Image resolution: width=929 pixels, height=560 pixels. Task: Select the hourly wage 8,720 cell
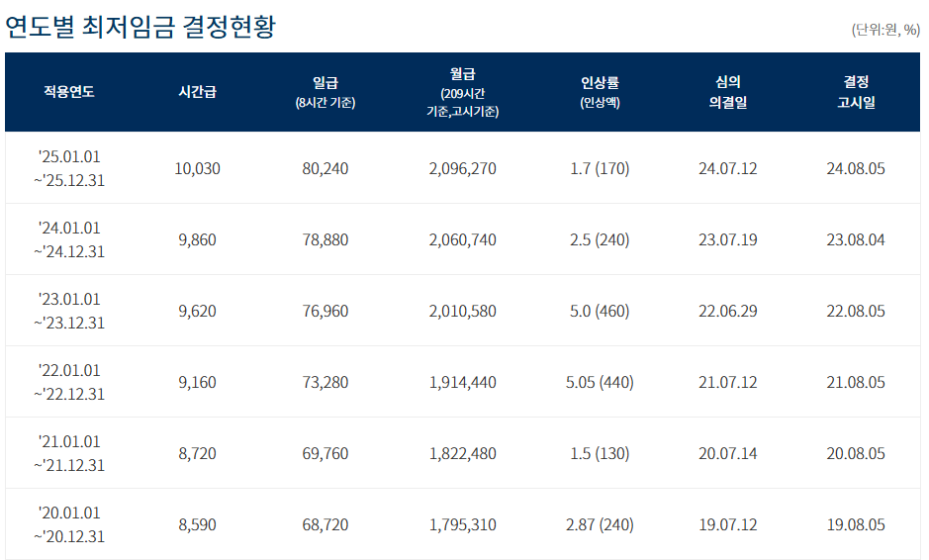tap(197, 453)
